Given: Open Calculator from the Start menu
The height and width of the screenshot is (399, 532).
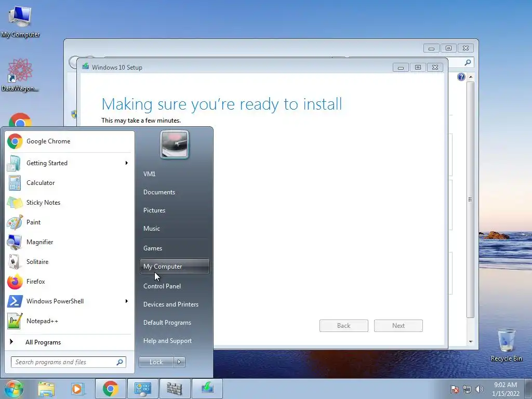Looking at the screenshot, I should coord(70,183).
